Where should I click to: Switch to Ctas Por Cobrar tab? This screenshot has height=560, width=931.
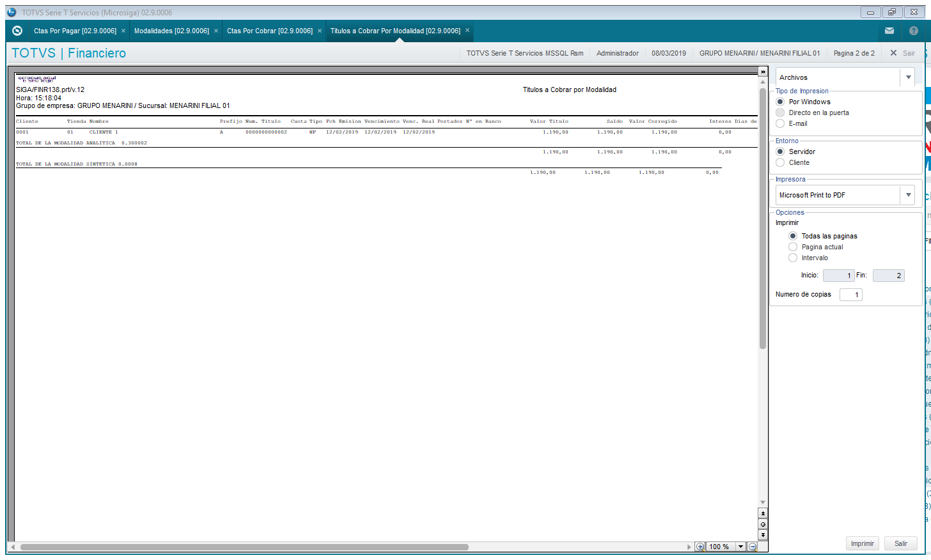(x=270, y=31)
